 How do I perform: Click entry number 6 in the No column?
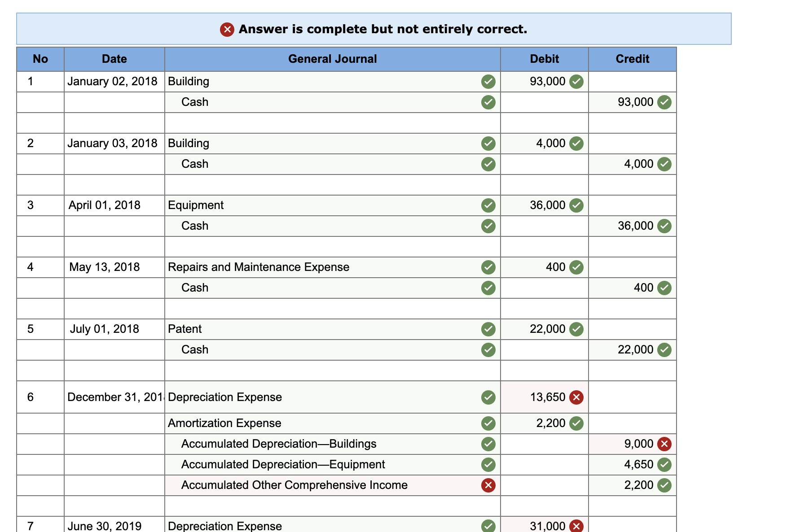(x=30, y=397)
